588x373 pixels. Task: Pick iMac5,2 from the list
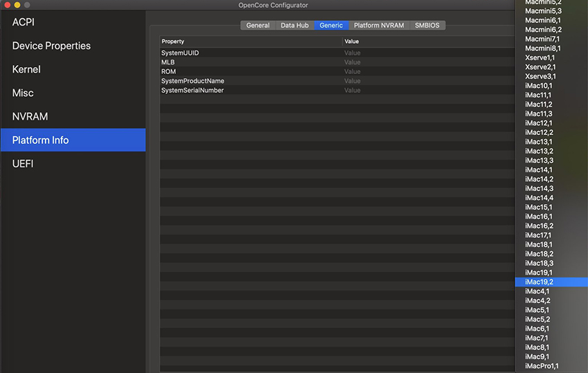click(551, 319)
